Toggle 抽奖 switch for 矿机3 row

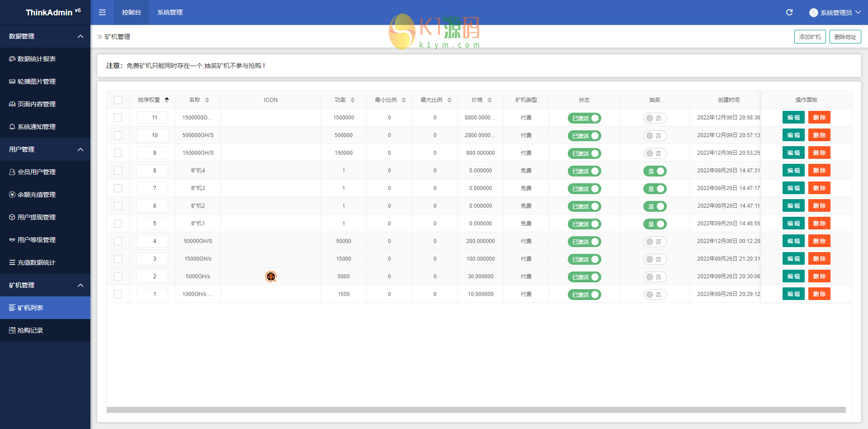click(x=655, y=189)
